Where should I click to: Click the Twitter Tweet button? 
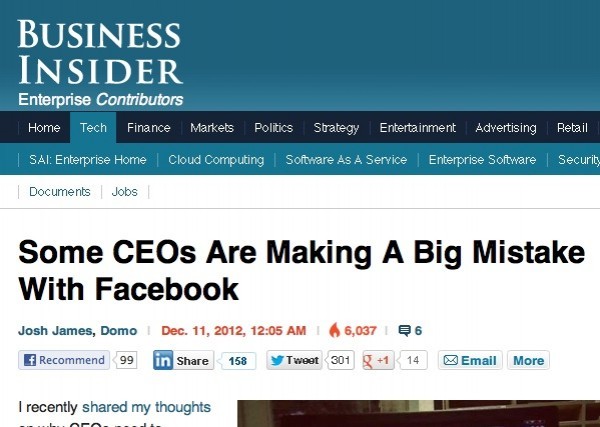(x=293, y=361)
